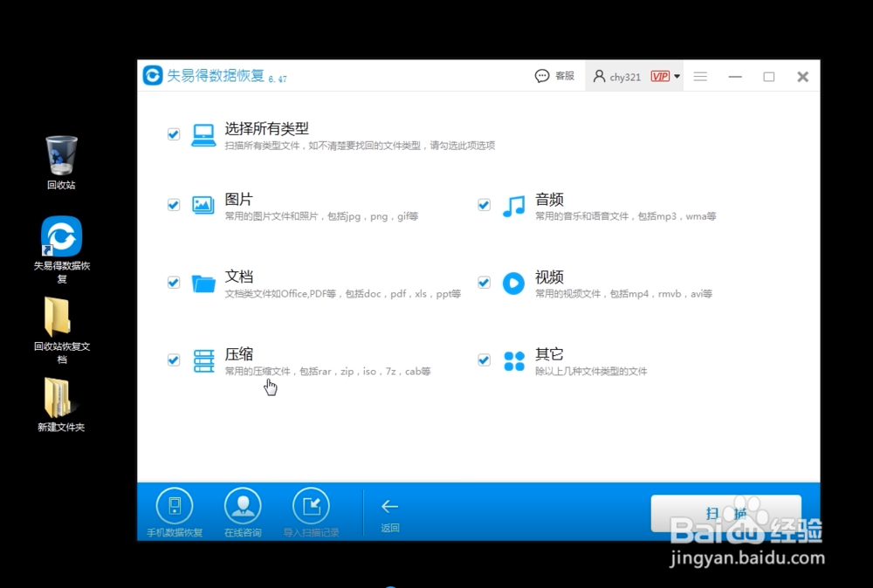Click the 失易得数据恢复 app logo

(x=151, y=76)
